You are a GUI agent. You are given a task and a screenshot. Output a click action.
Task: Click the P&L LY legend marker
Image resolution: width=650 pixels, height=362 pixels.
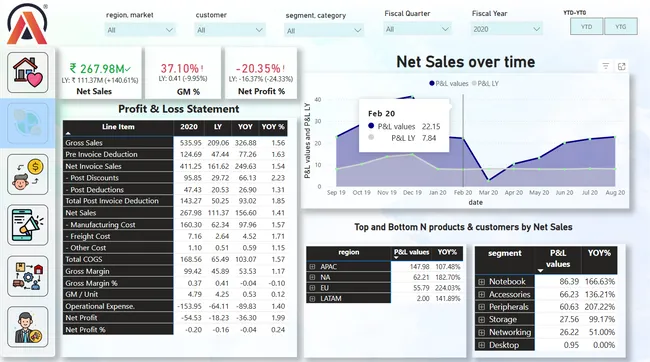click(x=474, y=83)
